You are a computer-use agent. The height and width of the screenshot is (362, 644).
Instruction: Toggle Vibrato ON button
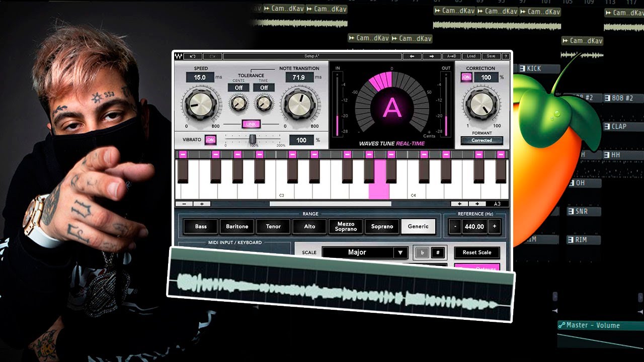coord(210,140)
